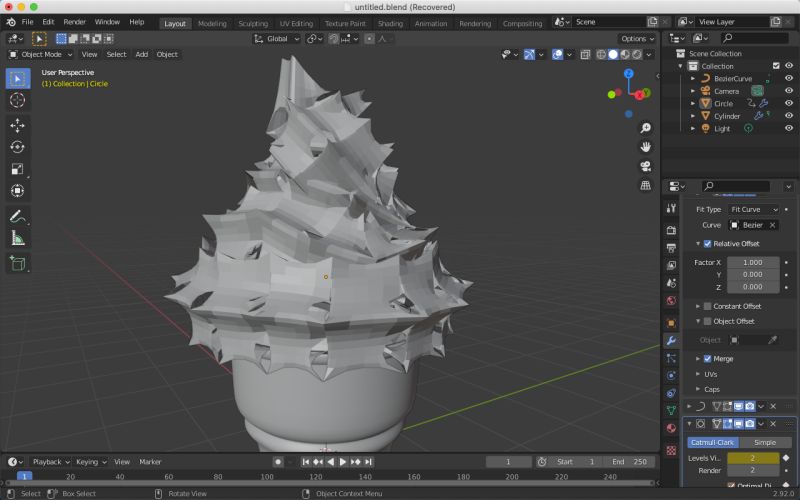The width and height of the screenshot is (800, 500).
Task: Exclude Collection via its checkbox
Action: (x=776, y=66)
